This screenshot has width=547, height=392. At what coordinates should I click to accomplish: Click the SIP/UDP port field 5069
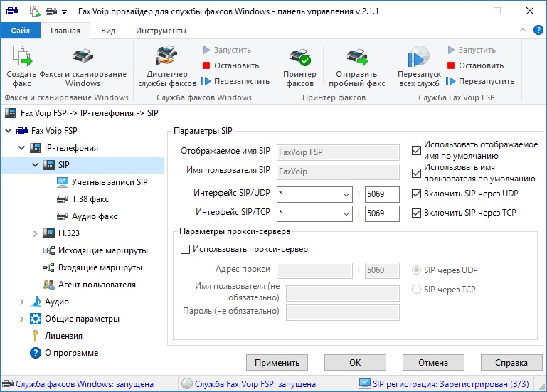[382, 194]
